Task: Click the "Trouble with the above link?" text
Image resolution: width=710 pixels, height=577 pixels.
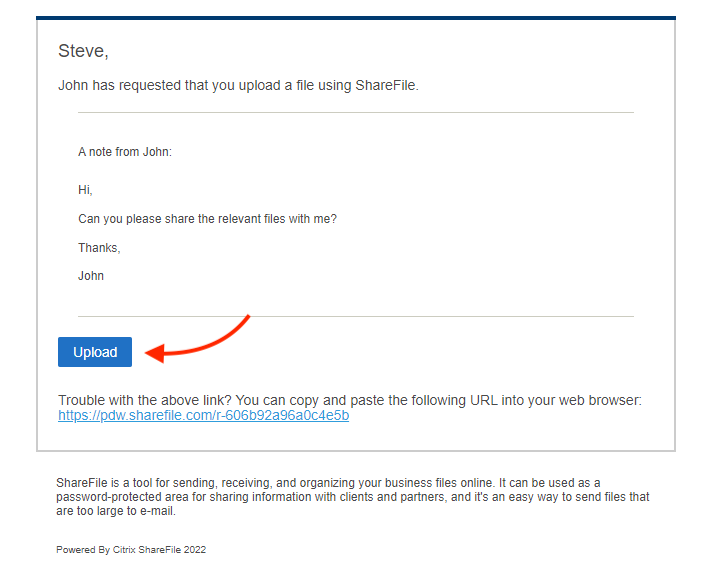Action: click(145, 400)
